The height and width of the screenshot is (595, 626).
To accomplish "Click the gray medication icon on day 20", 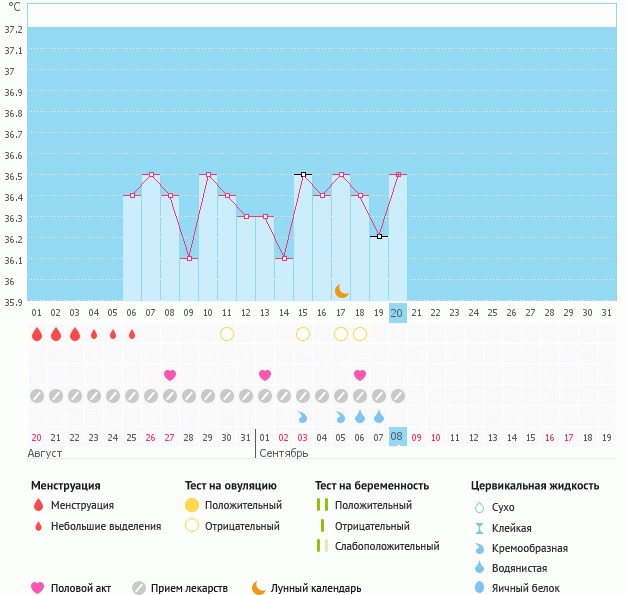I will point(398,395).
